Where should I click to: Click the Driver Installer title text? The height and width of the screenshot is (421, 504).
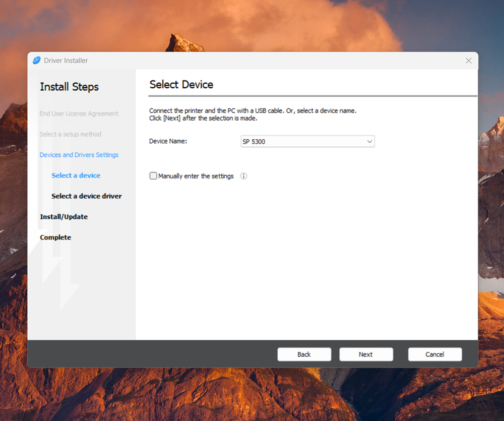pos(66,61)
